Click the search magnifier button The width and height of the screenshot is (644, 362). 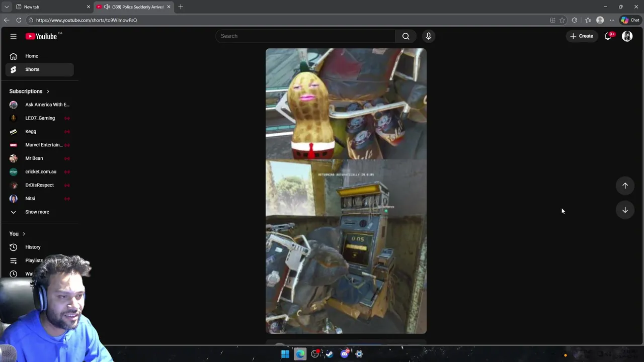(x=406, y=36)
